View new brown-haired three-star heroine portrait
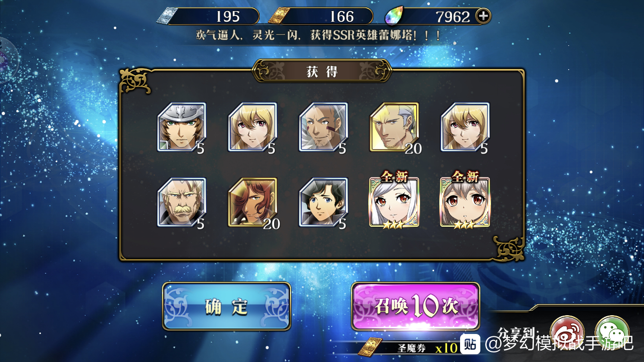Screen dimensions: 644x362 (x=465, y=202)
